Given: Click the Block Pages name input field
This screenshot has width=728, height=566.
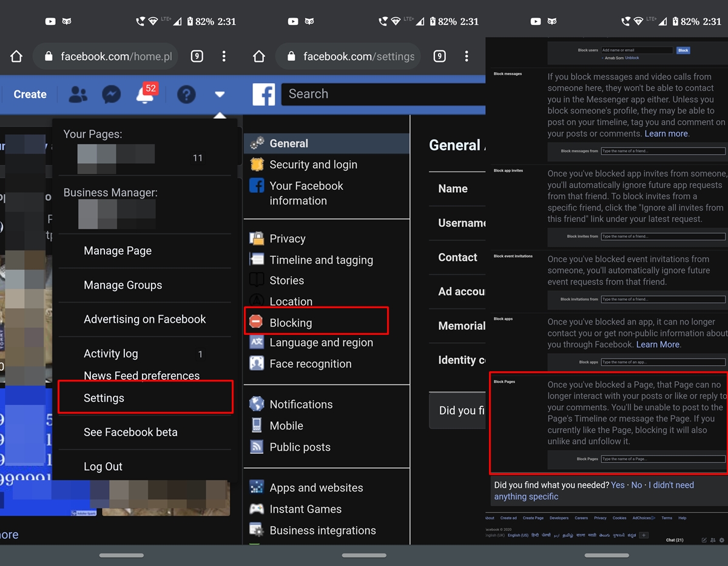Looking at the screenshot, I should pos(662,459).
